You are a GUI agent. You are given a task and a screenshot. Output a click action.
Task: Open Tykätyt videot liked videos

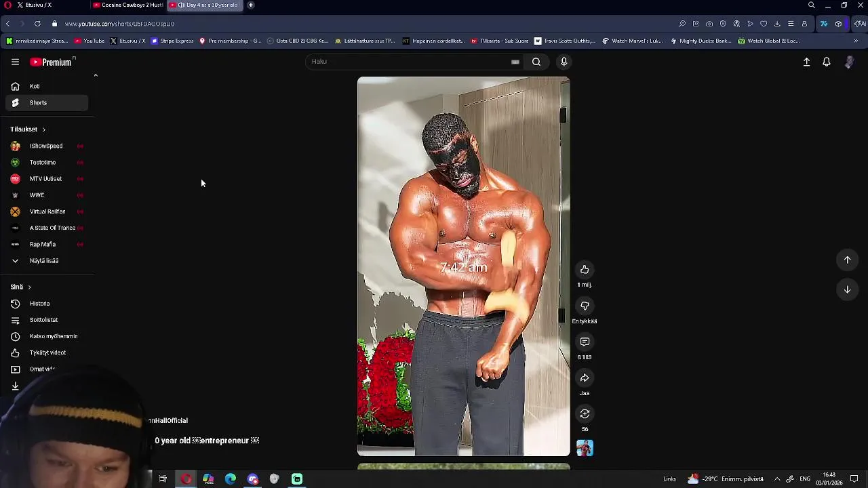[47, 352]
